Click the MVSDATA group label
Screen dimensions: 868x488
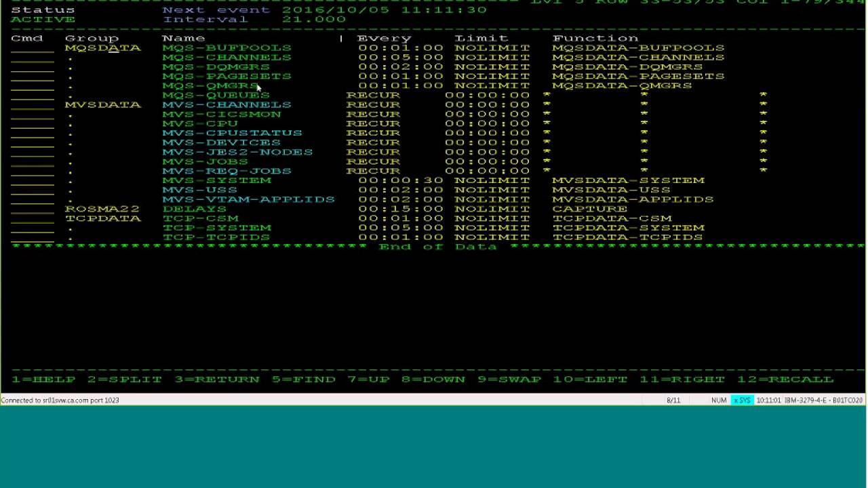(103, 105)
